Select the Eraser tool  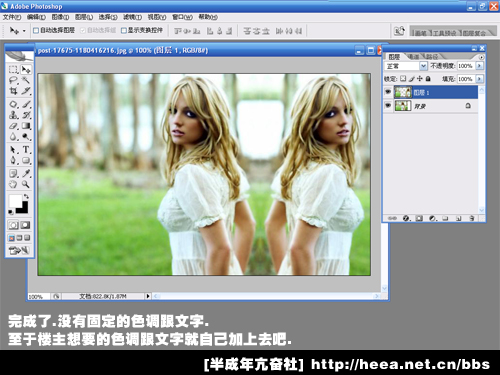(13, 126)
